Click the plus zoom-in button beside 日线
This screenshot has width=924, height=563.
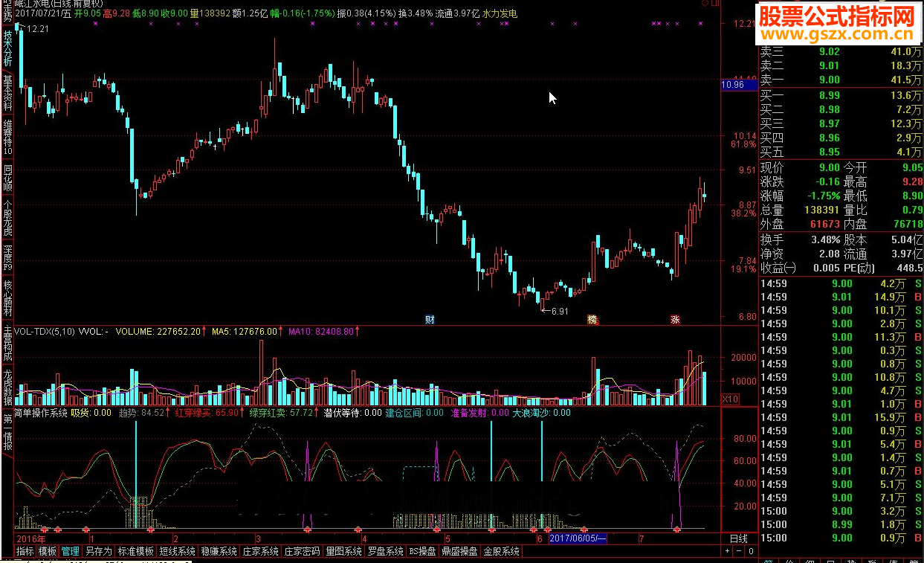(x=727, y=552)
